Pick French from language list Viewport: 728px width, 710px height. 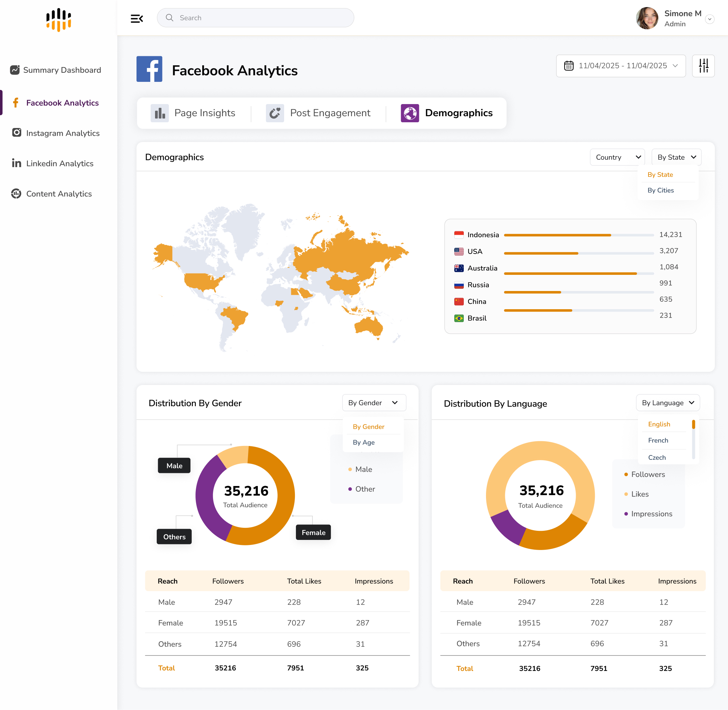point(658,441)
